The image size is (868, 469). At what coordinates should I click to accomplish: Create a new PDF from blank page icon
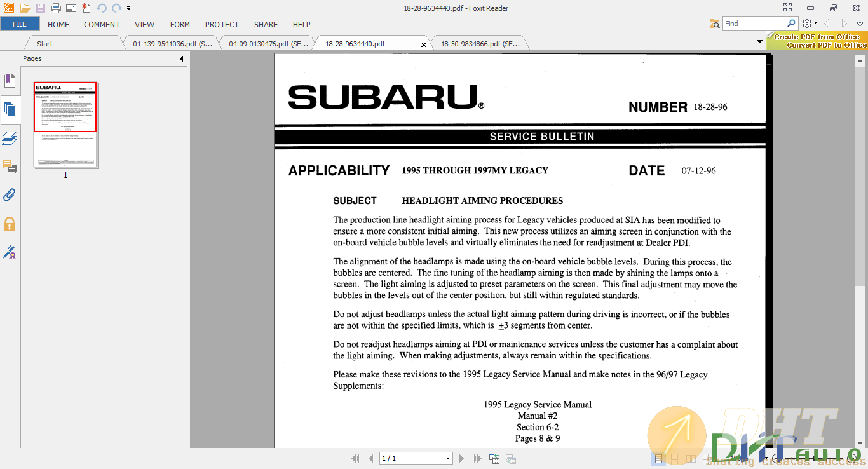[x=86, y=8]
